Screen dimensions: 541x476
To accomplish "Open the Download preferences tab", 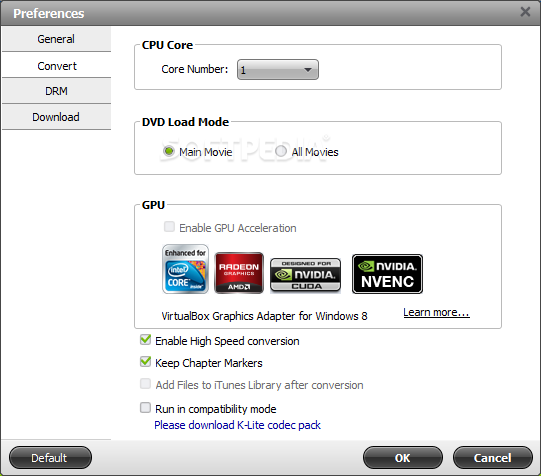I will [x=56, y=117].
